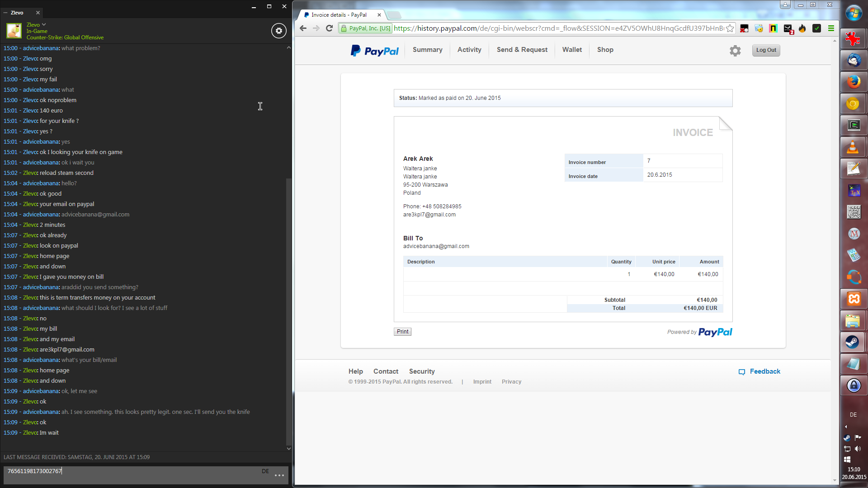Click the Steam chat scrollbar thumb
The width and height of the screenshot is (868, 488).
click(289, 311)
